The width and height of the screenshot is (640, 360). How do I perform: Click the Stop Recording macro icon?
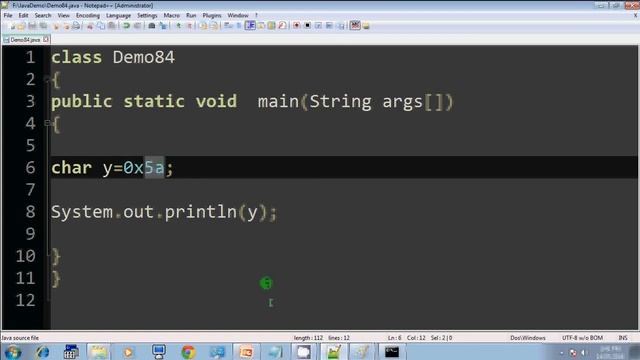click(x=308, y=26)
